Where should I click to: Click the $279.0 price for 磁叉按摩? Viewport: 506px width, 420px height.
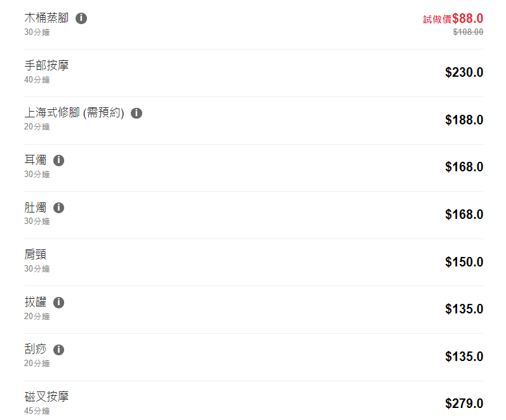(x=464, y=404)
